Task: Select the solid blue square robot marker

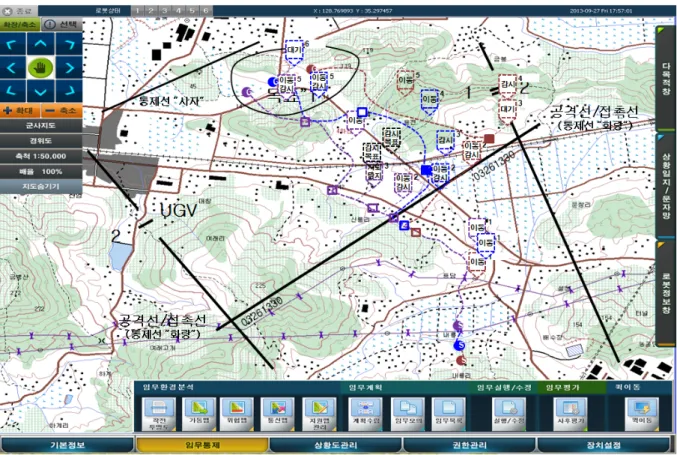Action: 427,170
